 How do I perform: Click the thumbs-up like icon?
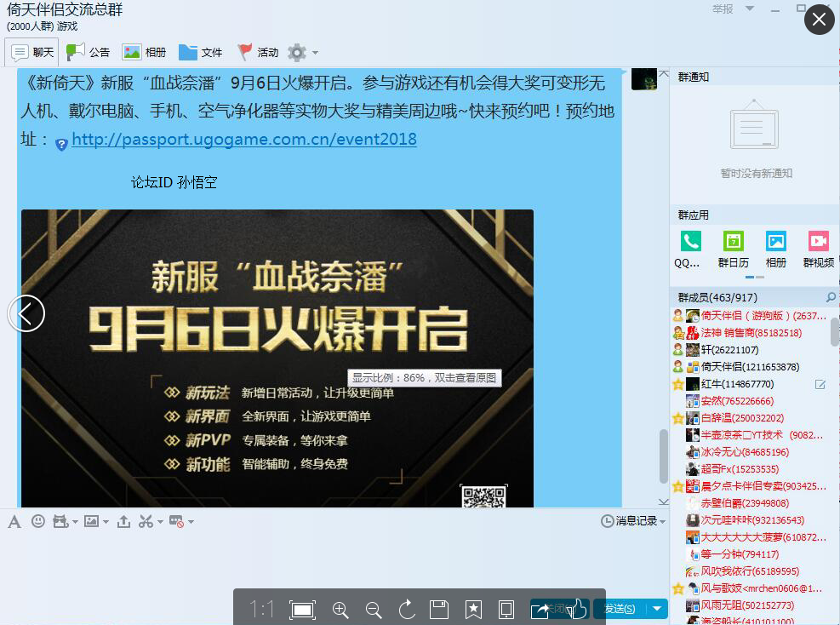point(577,609)
